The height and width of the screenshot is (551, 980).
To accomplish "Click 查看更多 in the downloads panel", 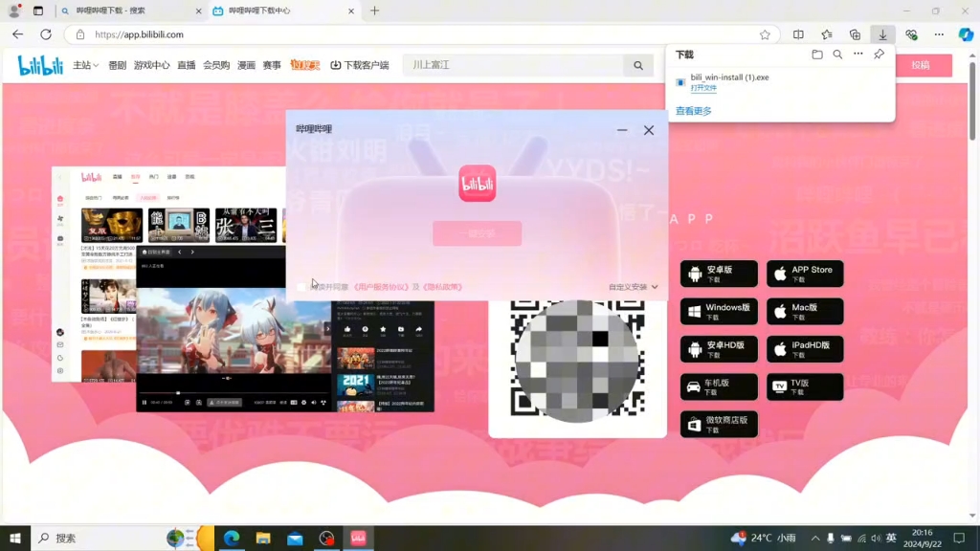I will coord(693,111).
